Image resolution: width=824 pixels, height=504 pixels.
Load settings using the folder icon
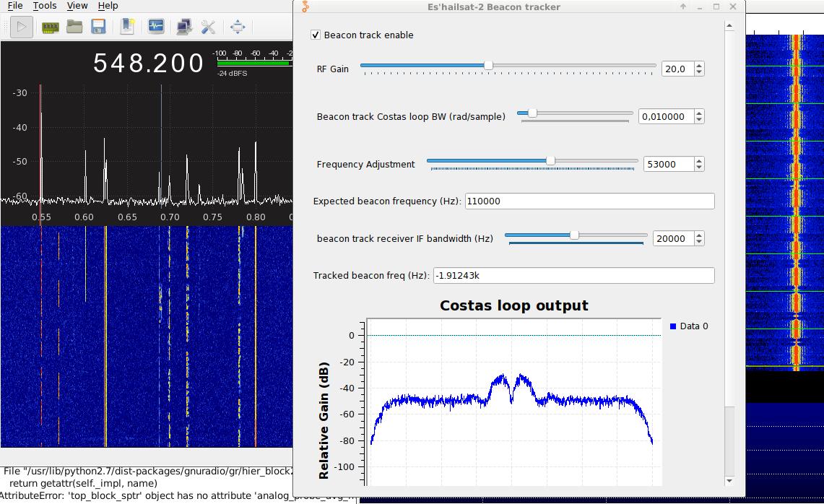74,26
